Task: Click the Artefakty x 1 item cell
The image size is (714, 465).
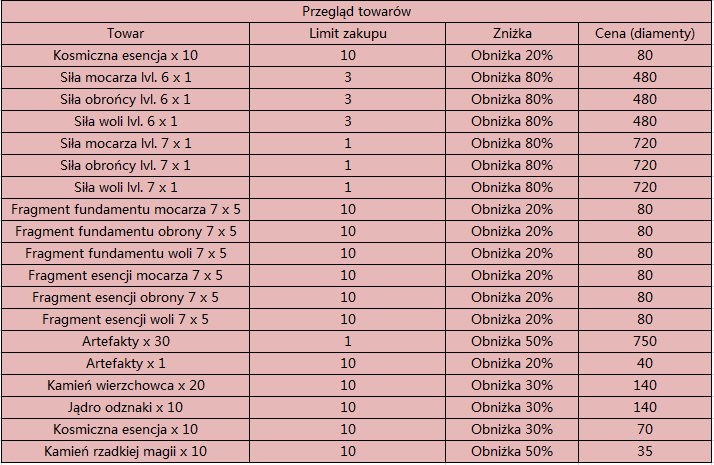Action: pyautogui.click(x=126, y=363)
